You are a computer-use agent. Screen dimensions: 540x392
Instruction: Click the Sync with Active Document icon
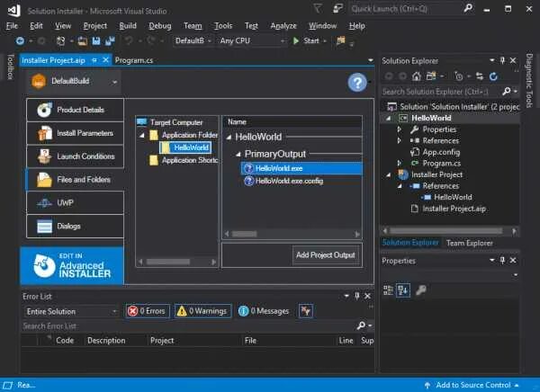[480, 76]
